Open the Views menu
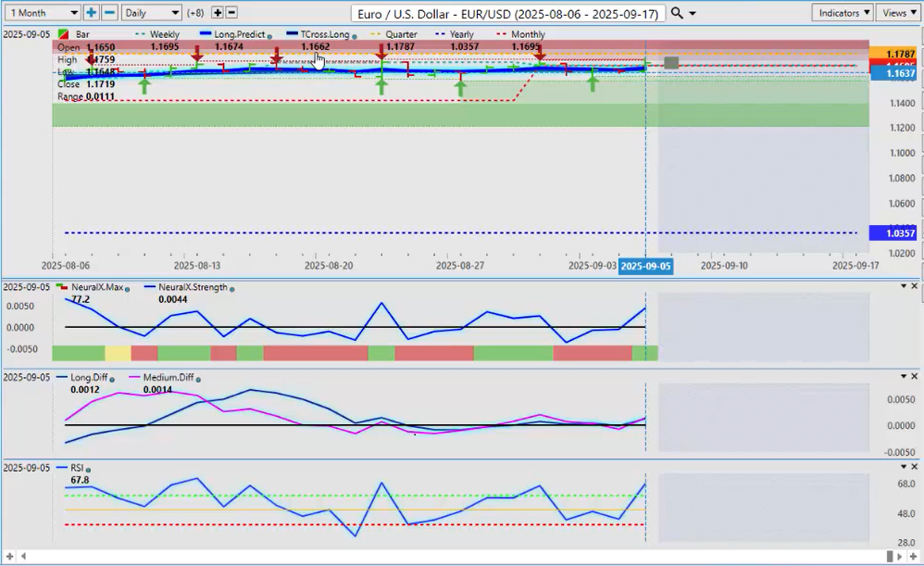The height and width of the screenshot is (566, 924). click(x=896, y=13)
